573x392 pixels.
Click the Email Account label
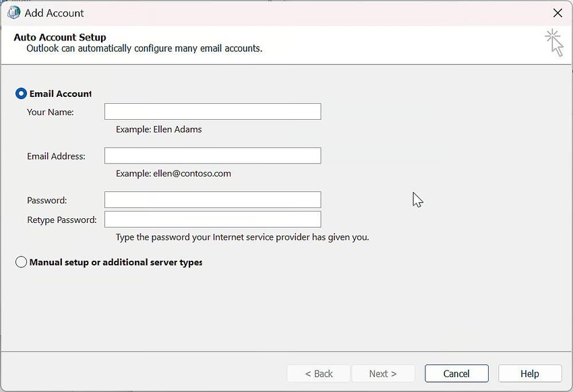click(59, 94)
